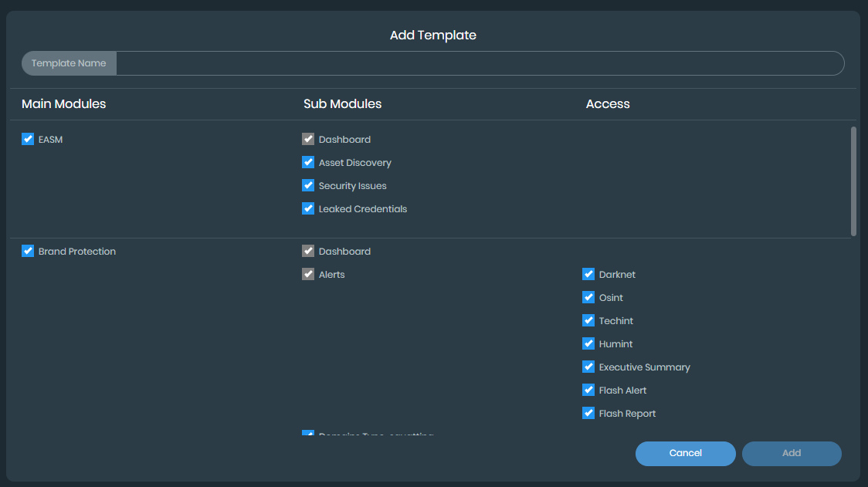The image size is (868, 487).
Task: Uncheck Asset Discovery sub module
Action: pos(308,163)
